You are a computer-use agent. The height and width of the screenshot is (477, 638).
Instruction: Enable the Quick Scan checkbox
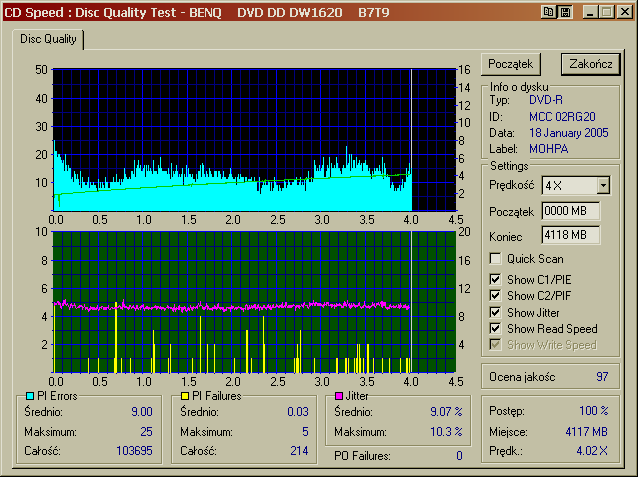[495, 259]
